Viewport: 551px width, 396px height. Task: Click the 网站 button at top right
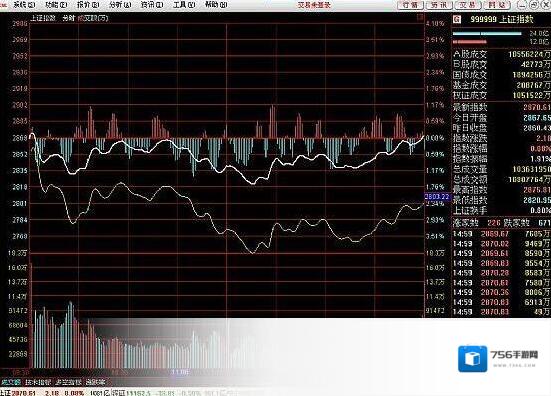(x=497, y=5)
